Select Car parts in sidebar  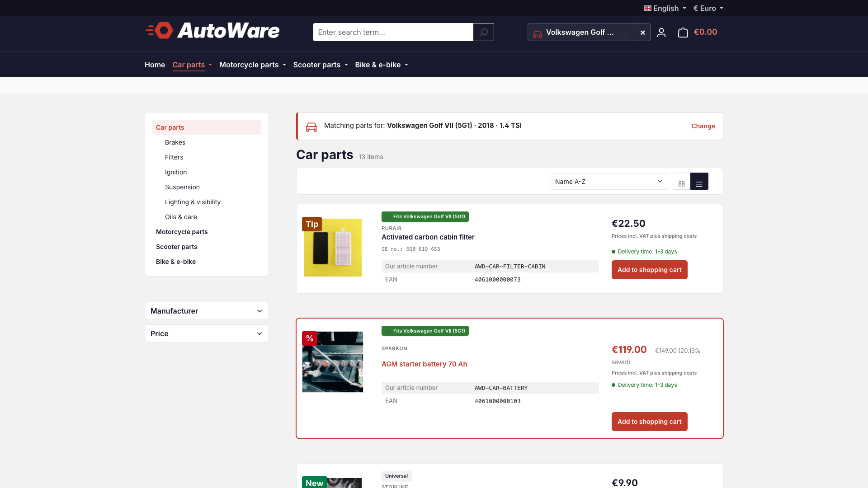(x=207, y=127)
